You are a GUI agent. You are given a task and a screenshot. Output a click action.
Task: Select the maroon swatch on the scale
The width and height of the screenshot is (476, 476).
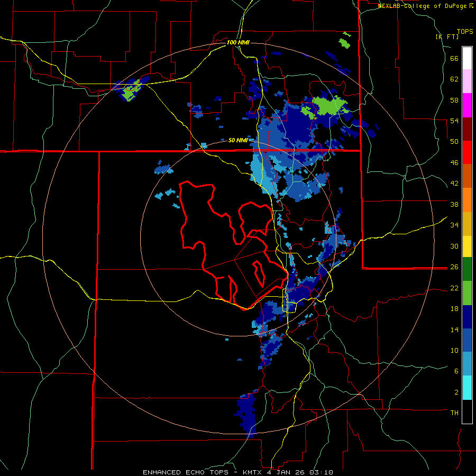[467, 129]
